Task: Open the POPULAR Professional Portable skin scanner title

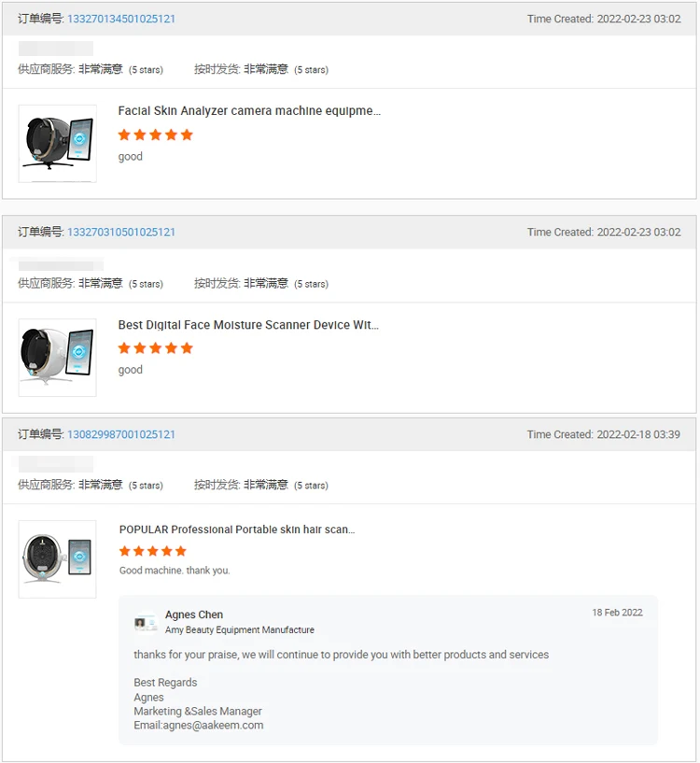Action: tap(237, 530)
